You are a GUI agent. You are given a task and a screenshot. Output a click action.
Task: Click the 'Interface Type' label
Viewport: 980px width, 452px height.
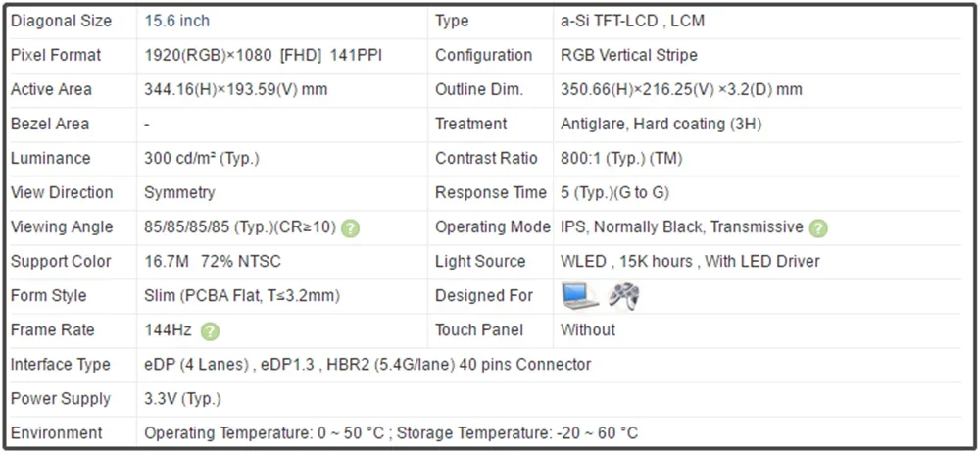61,365
